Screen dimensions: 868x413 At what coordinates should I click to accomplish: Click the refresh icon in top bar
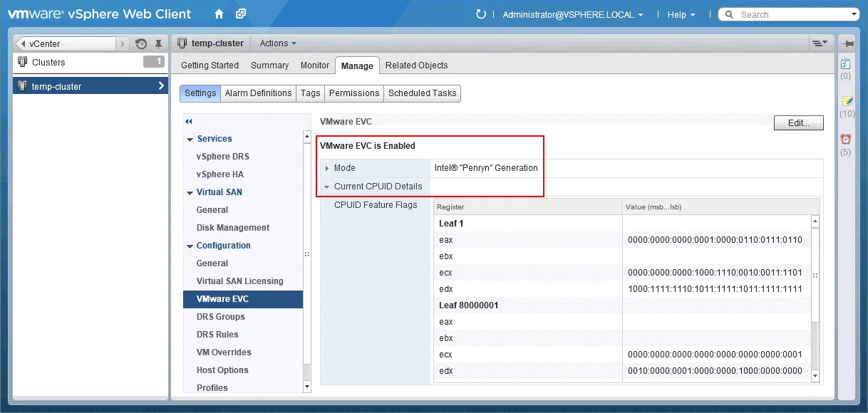[481, 14]
